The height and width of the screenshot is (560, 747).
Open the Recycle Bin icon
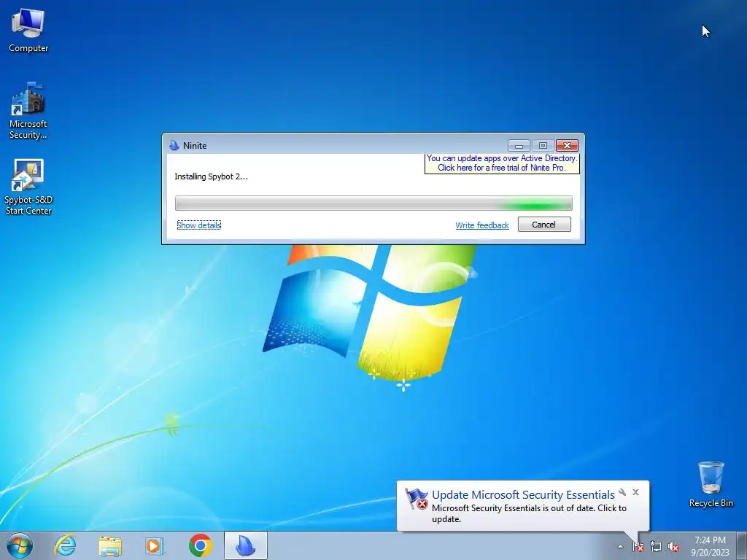pos(711,484)
